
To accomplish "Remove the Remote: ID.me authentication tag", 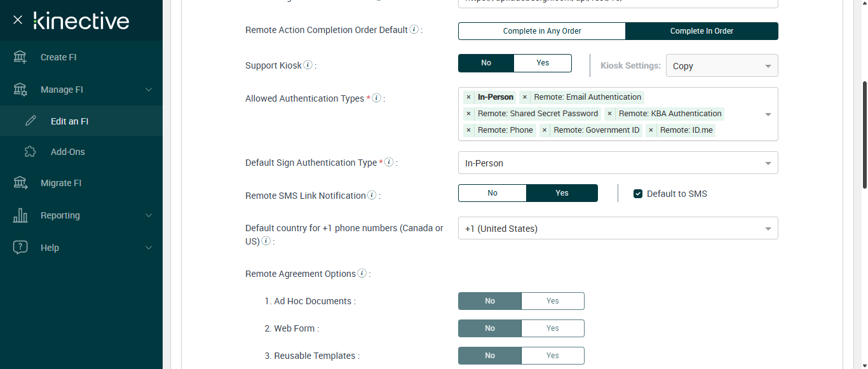I will click(651, 130).
